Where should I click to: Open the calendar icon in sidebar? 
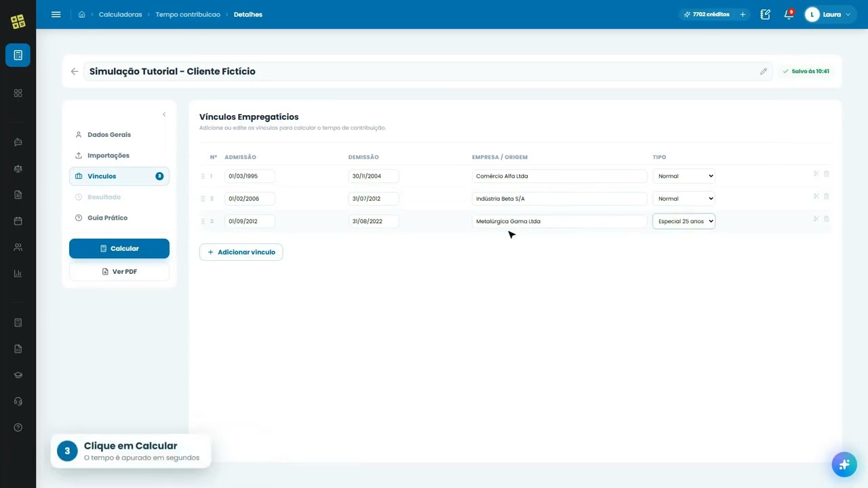click(x=18, y=221)
